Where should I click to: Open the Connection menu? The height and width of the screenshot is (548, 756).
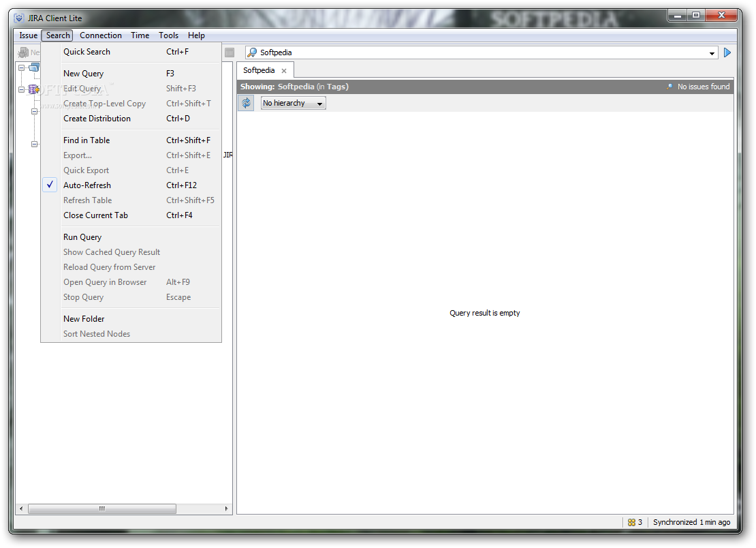[x=101, y=35]
